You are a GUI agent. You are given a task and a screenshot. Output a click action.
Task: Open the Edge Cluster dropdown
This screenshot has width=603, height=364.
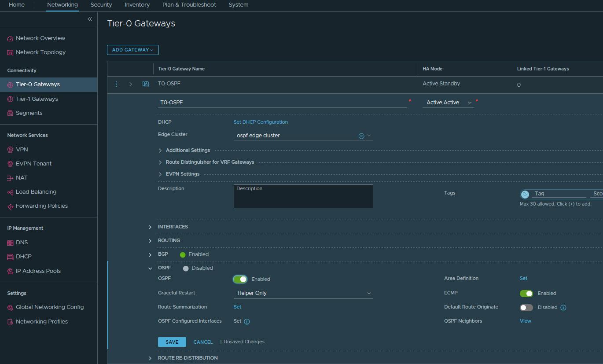coord(369,136)
